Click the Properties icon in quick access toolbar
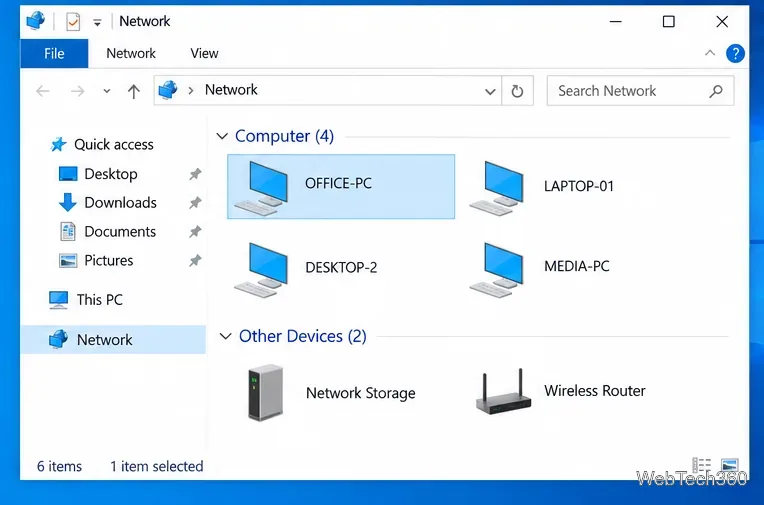Viewport: 764px width, 505px height. pyautogui.click(x=73, y=22)
